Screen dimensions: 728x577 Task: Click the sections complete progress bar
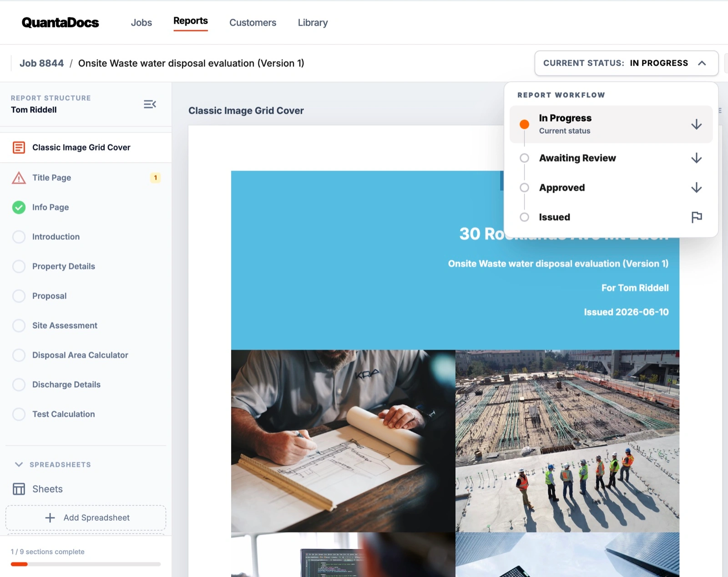86,564
